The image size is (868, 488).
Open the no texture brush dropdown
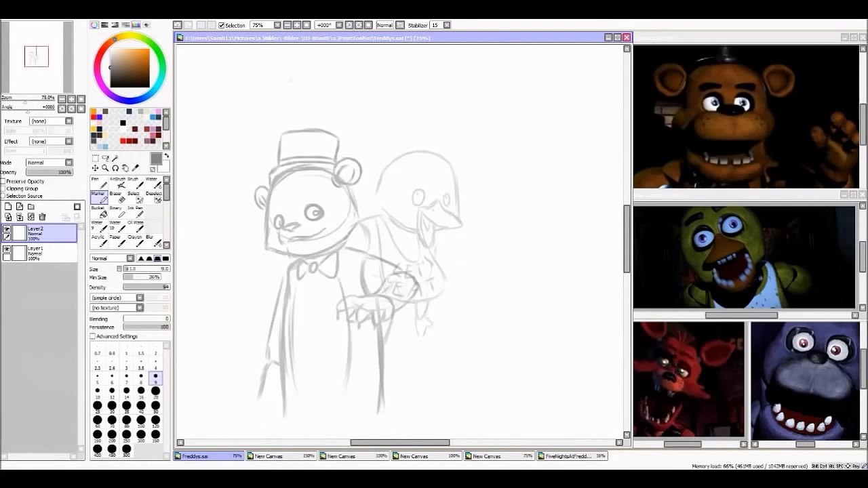[117, 308]
